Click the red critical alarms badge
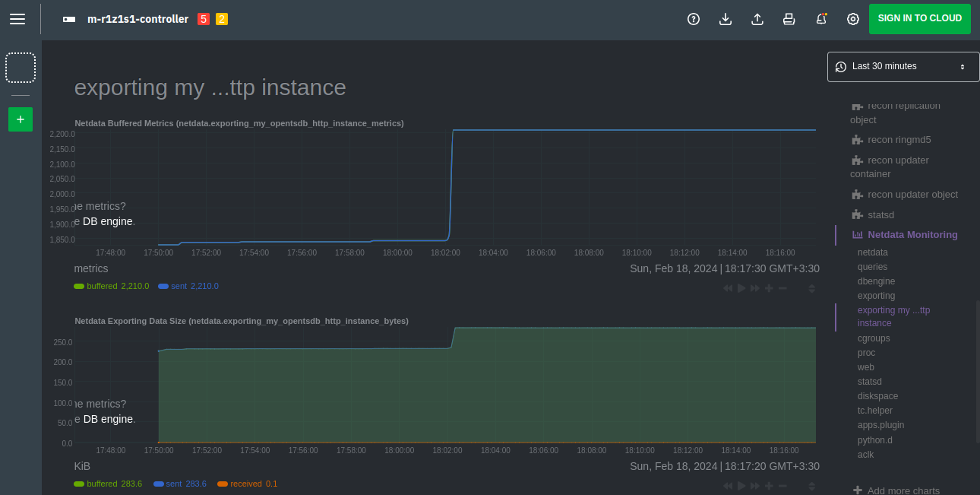Screen dimensions: 980x495 click(204, 19)
